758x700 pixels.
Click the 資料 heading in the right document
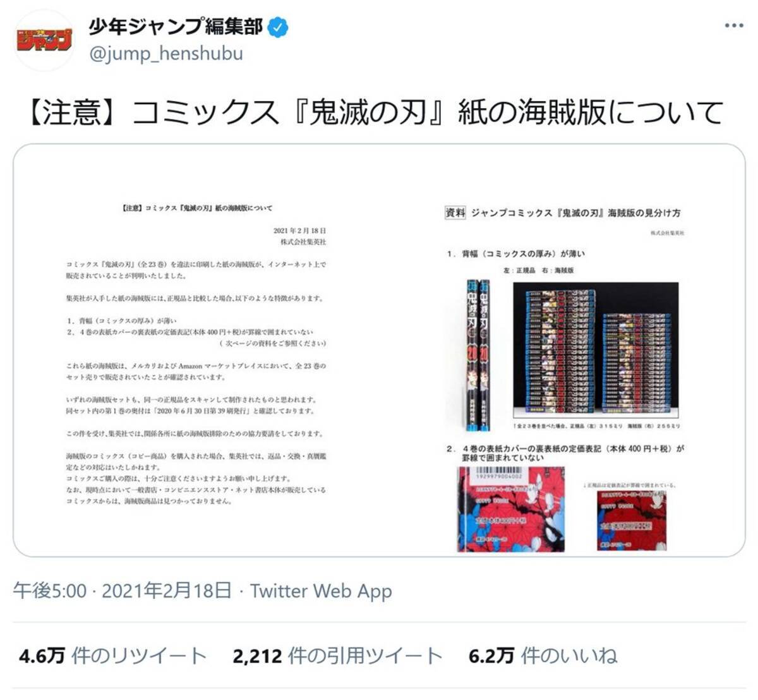point(455,213)
